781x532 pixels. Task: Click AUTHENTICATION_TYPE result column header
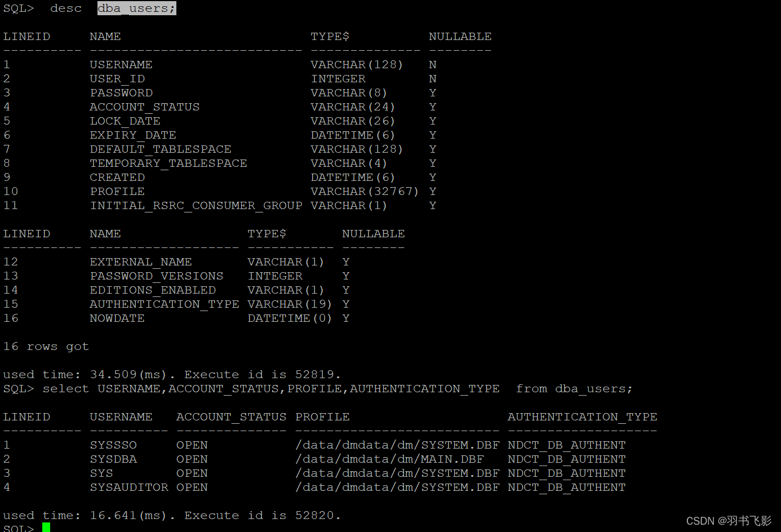pyautogui.click(x=582, y=417)
